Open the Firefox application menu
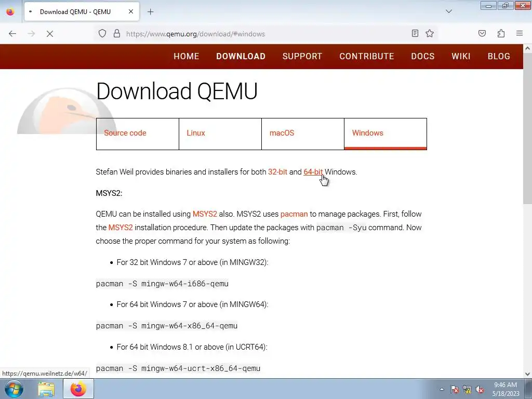The height and width of the screenshot is (399, 532). click(x=520, y=33)
